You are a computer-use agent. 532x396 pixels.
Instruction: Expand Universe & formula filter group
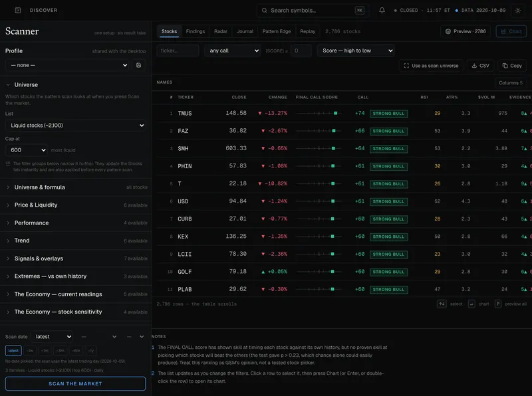tap(75, 187)
